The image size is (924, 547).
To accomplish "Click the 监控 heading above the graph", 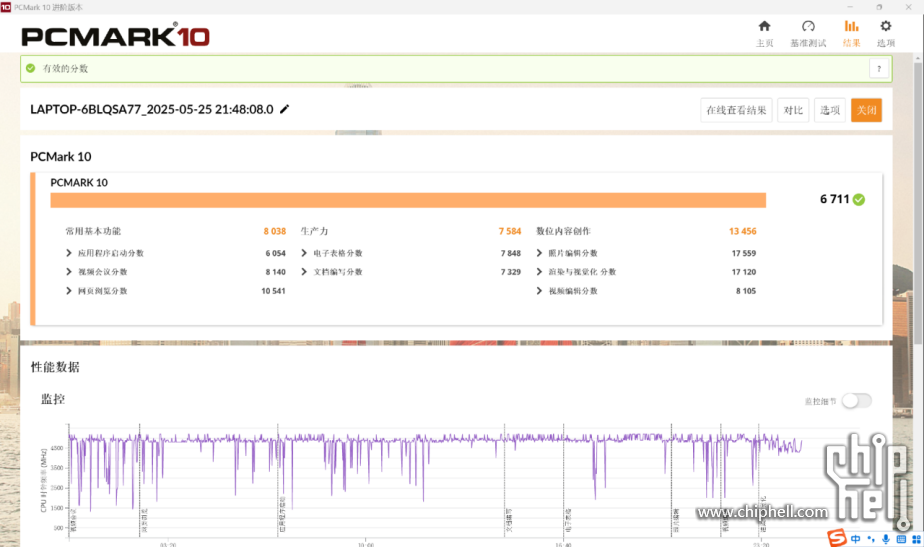I will pyautogui.click(x=52, y=399).
